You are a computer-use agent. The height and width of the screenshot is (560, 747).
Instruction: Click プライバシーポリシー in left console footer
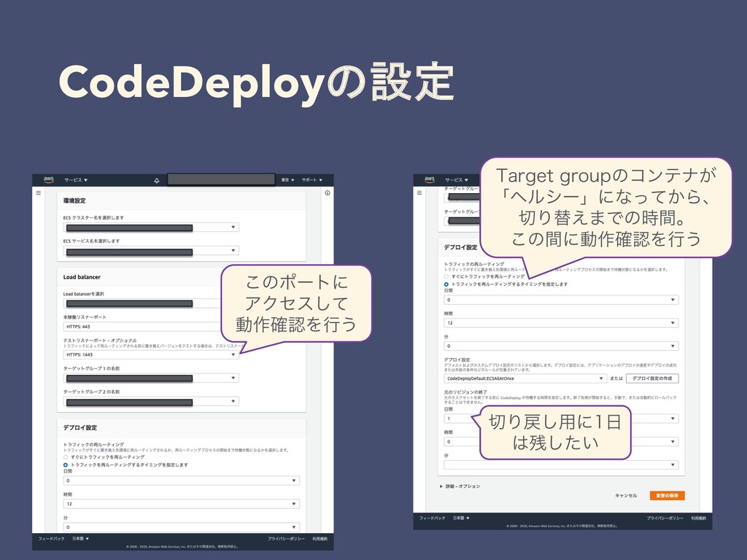tap(286, 539)
